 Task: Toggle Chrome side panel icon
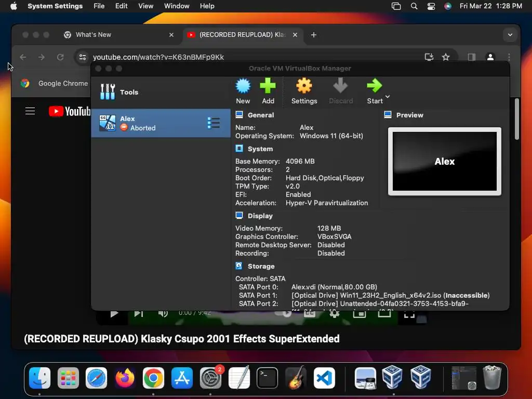(x=472, y=57)
